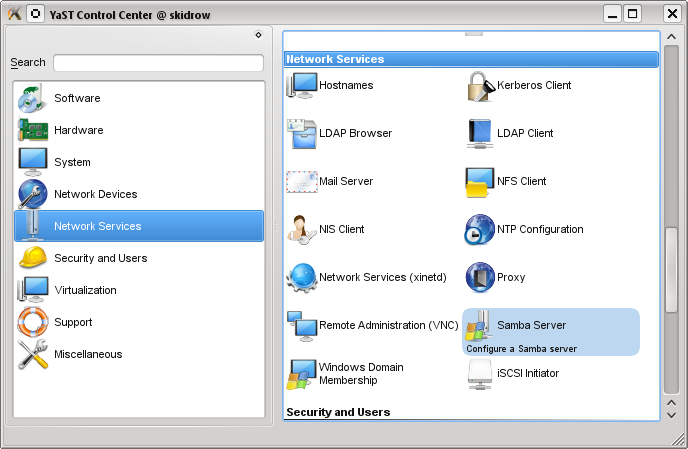The width and height of the screenshot is (688, 449).
Task: Click the 'Hostnames' text label
Action: pyautogui.click(x=346, y=85)
